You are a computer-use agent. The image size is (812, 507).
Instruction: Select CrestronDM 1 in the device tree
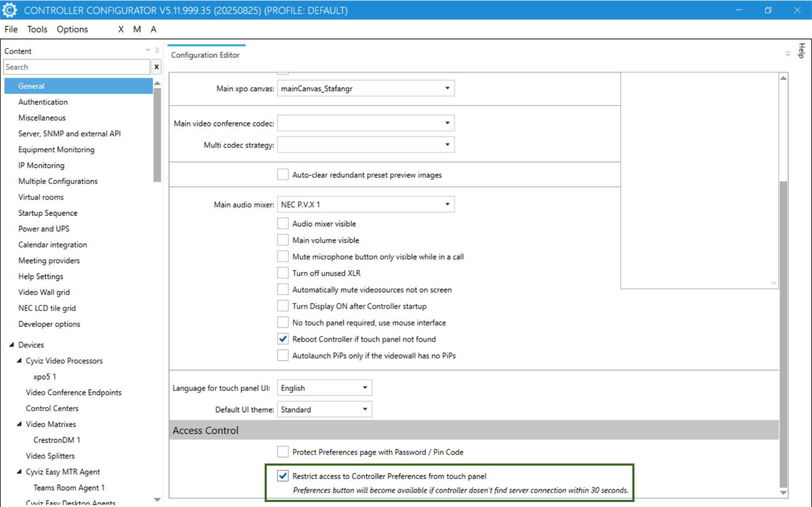tap(57, 440)
